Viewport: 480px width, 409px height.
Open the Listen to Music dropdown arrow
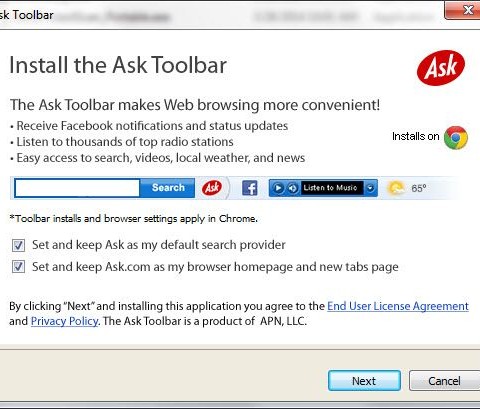click(370, 188)
